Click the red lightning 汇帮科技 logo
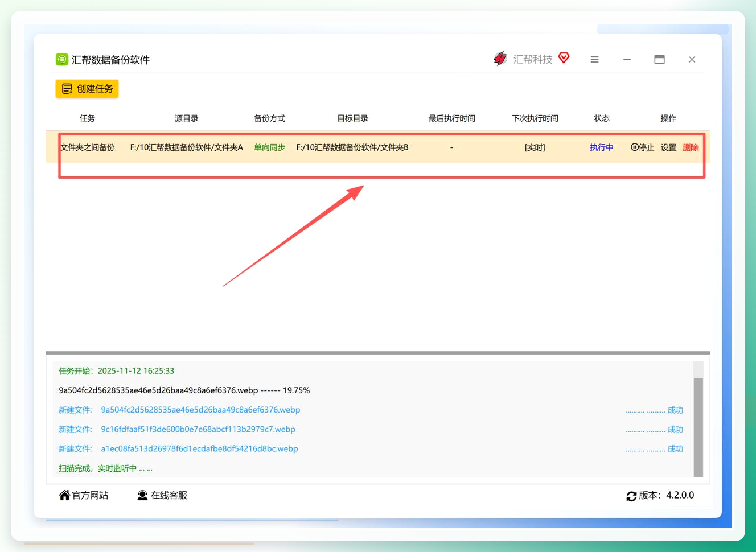This screenshot has height=552, width=756. pyautogui.click(x=500, y=59)
